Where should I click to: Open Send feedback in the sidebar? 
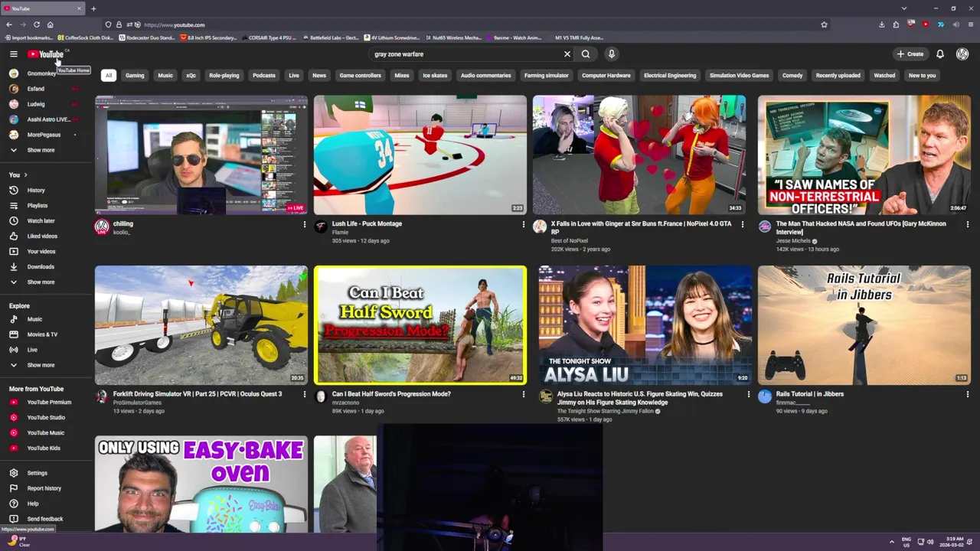[x=46, y=519]
